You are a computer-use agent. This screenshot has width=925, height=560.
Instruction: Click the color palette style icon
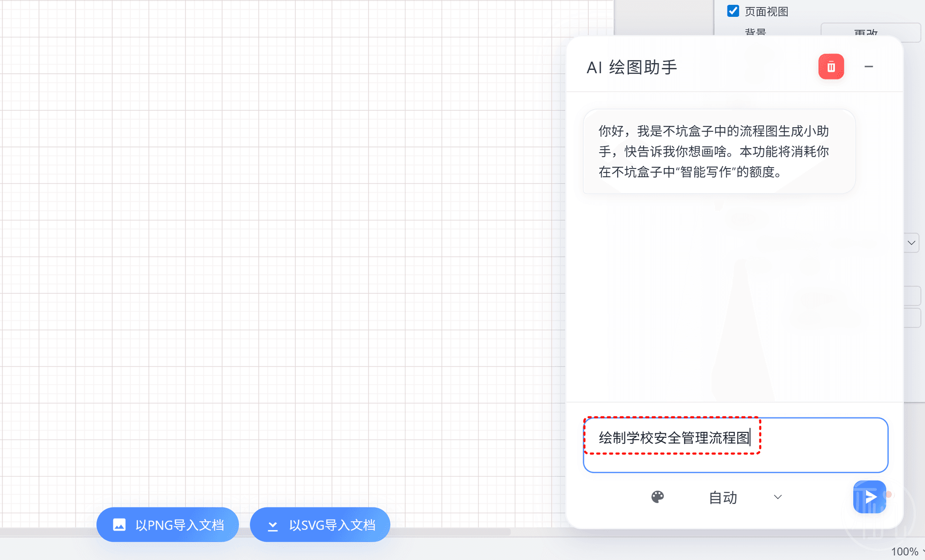(x=658, y=497)
